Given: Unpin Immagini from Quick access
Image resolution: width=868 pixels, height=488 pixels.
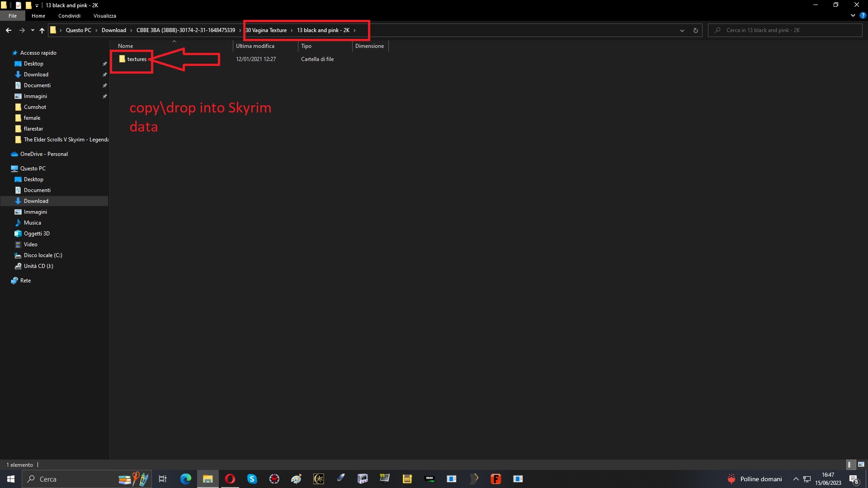Looking at the screenshot, I should 104,96.
